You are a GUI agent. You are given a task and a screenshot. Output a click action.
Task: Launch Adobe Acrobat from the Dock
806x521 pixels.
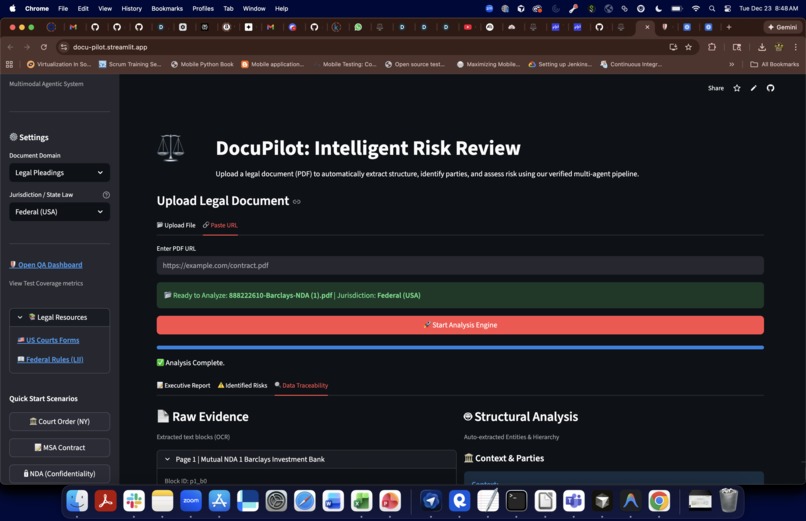click(x=105, y=500)
